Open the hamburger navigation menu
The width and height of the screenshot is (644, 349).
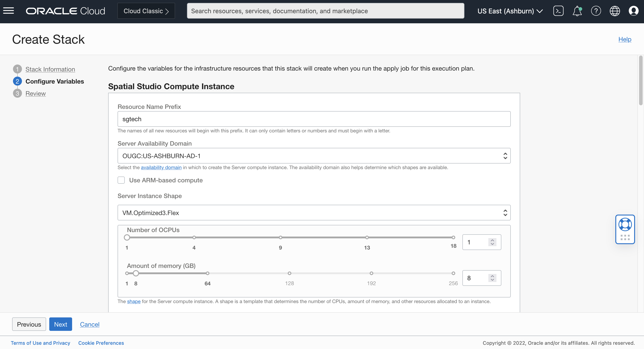click(9, 11)
